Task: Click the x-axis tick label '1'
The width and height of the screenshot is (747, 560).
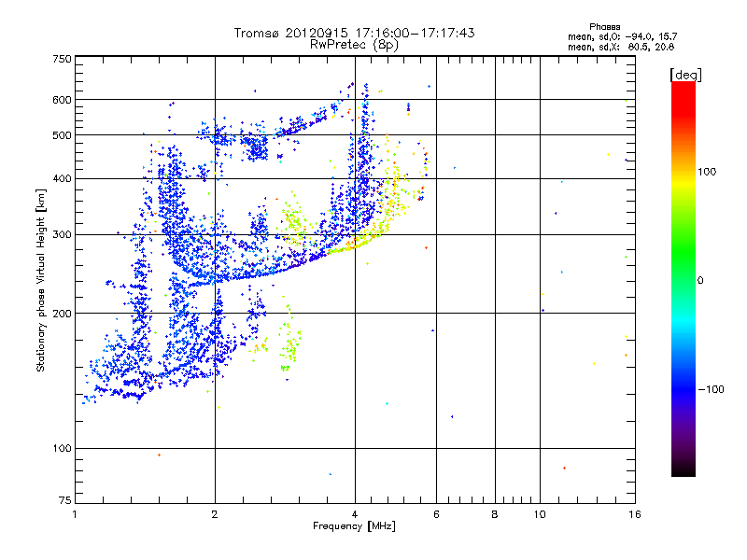Action: click(x=75, y=514)
